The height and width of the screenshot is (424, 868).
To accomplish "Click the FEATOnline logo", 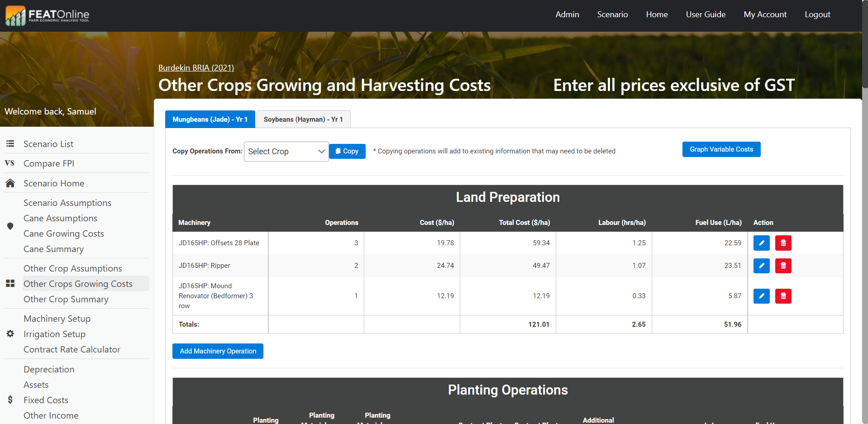I will (x=48, y=15).
